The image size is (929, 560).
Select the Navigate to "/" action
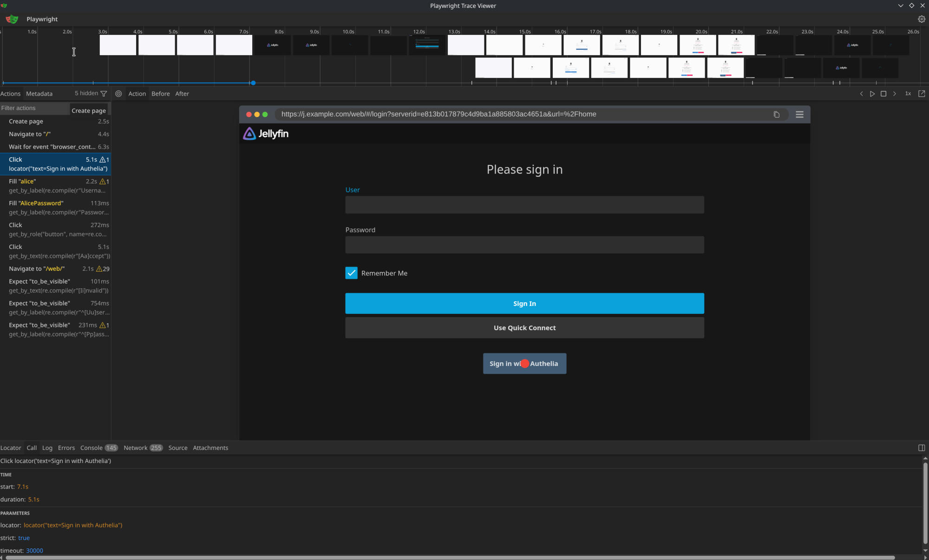[55, 134]
